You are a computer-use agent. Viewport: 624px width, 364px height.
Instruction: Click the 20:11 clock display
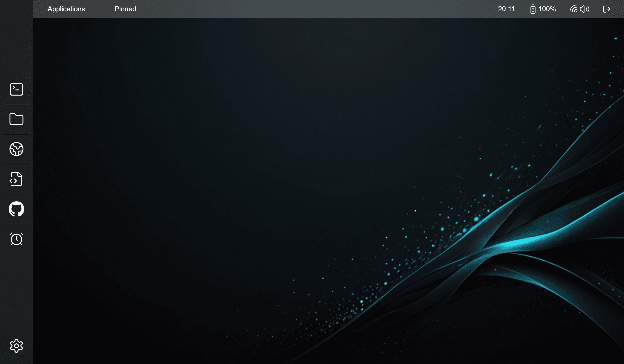[506, 9]
